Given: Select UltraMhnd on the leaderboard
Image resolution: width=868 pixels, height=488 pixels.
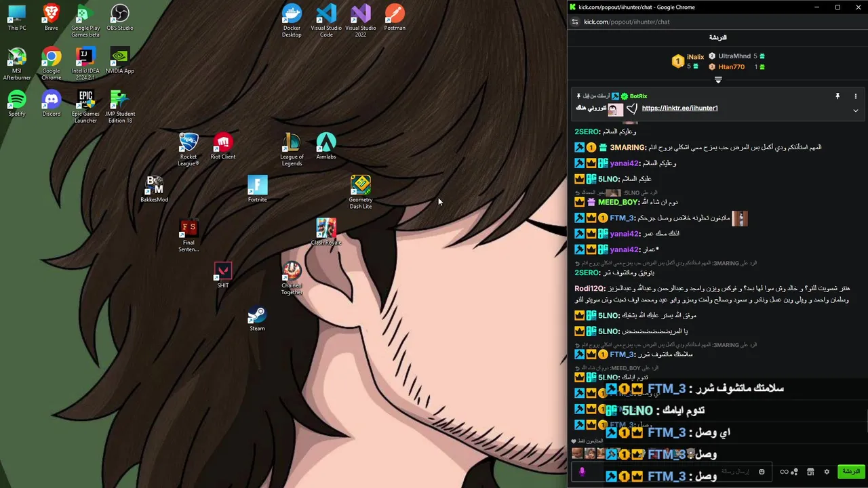Looking at the screenshot, I should [734, 56].
